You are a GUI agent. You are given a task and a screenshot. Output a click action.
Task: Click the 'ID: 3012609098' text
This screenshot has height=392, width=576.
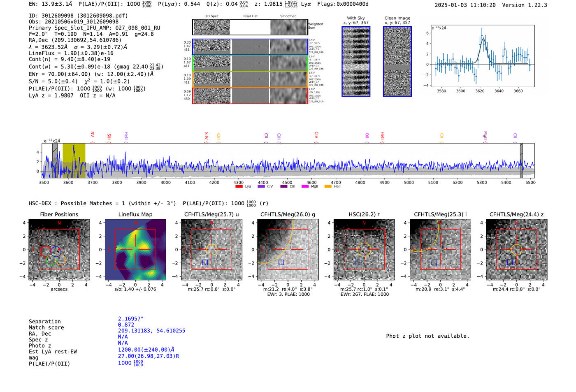(x=52, y=16)
